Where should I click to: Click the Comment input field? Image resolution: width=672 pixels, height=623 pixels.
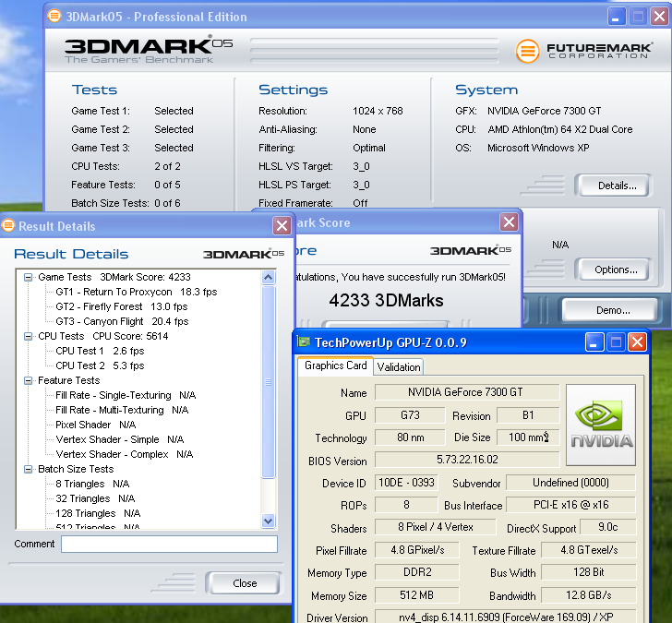[x=169, y=544]
